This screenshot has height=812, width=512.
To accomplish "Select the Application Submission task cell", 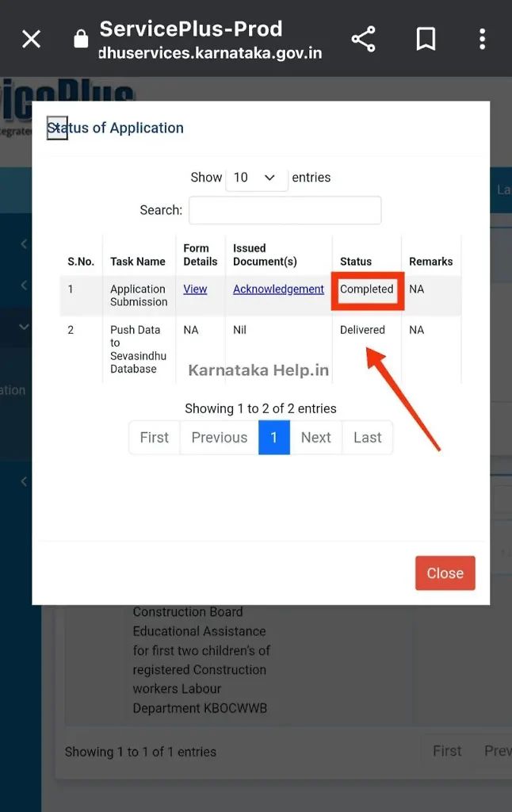I will 139,295.
